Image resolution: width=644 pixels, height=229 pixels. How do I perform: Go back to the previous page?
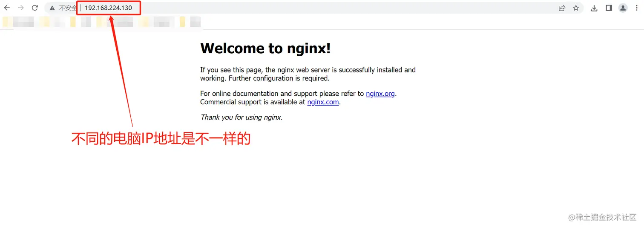click(7, 8)
